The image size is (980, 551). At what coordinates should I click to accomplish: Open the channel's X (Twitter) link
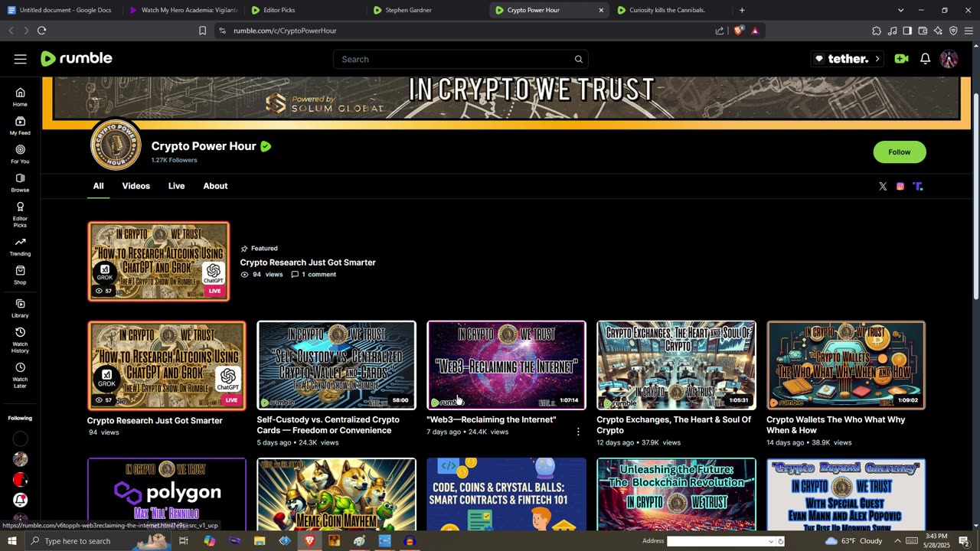click(883, 186)
